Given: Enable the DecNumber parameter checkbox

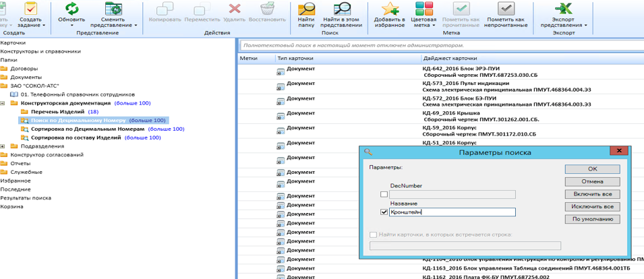Looking at the screenshot, I should pos(384,195).
